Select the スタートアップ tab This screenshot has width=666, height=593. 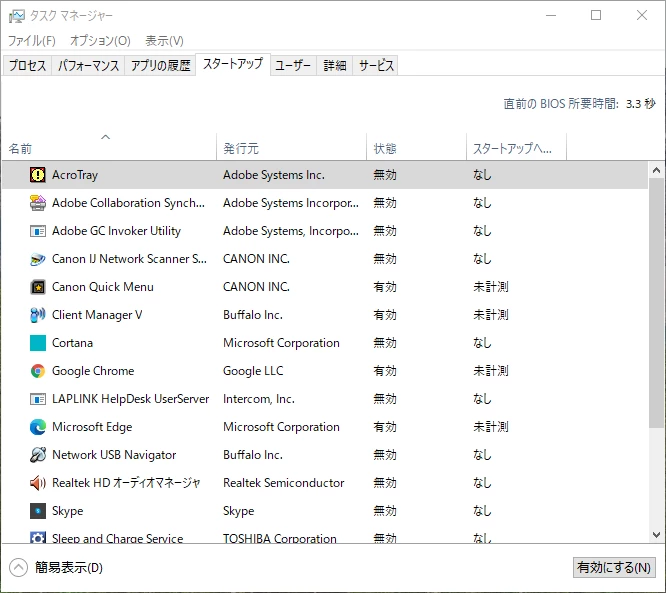233,64
